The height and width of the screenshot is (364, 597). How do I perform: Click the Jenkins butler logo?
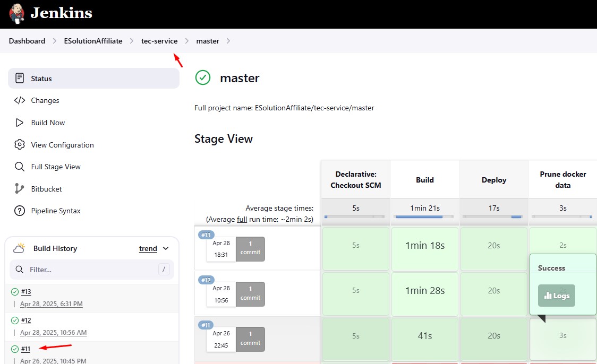point(16,13)
